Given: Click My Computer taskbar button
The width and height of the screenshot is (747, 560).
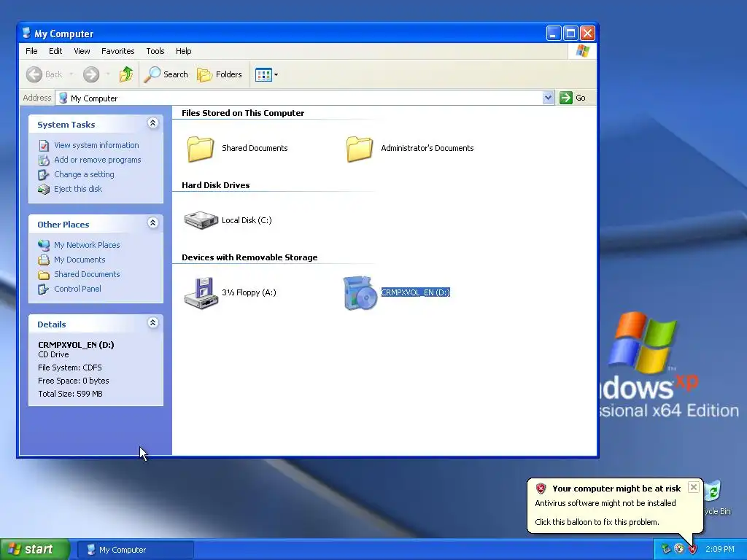Looking at the screenshot, I should tap(135, 550).
